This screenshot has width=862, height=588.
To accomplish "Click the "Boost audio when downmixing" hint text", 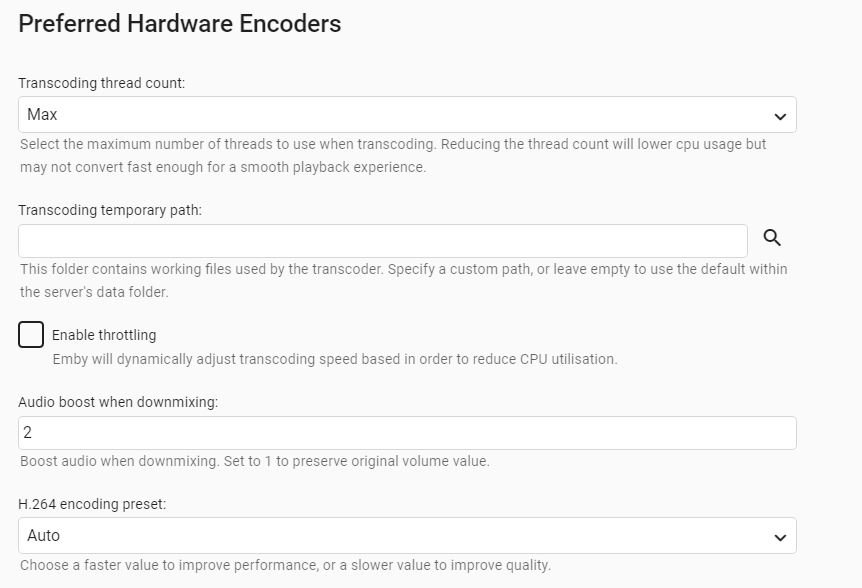I will tap(255, 462).
